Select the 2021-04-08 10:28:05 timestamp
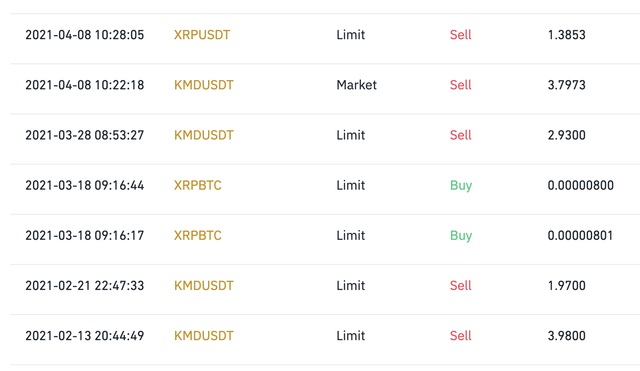This screenshot has height=371, width=640. [84, 35]
